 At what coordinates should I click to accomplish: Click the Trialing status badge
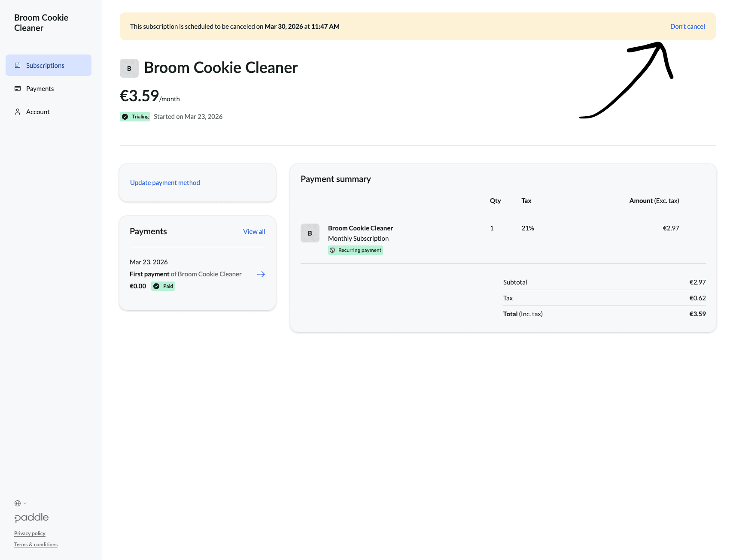(135, 117)
